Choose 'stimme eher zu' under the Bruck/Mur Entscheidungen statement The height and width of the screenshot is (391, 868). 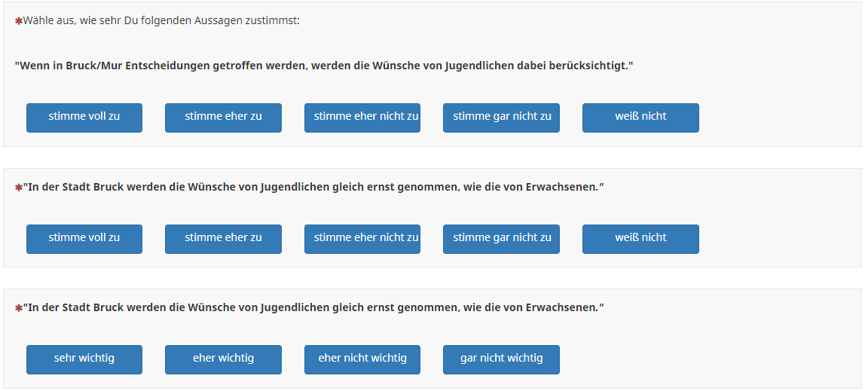(223, 118)
